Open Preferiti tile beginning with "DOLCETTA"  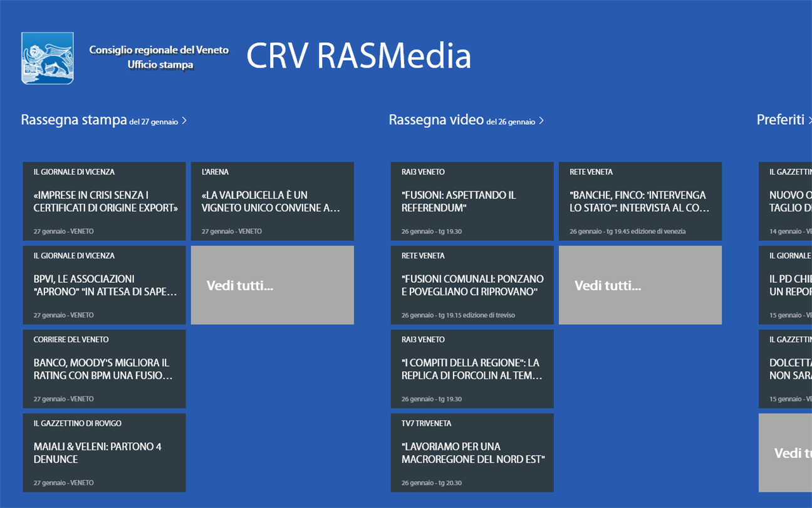click(x=786, y=369)
